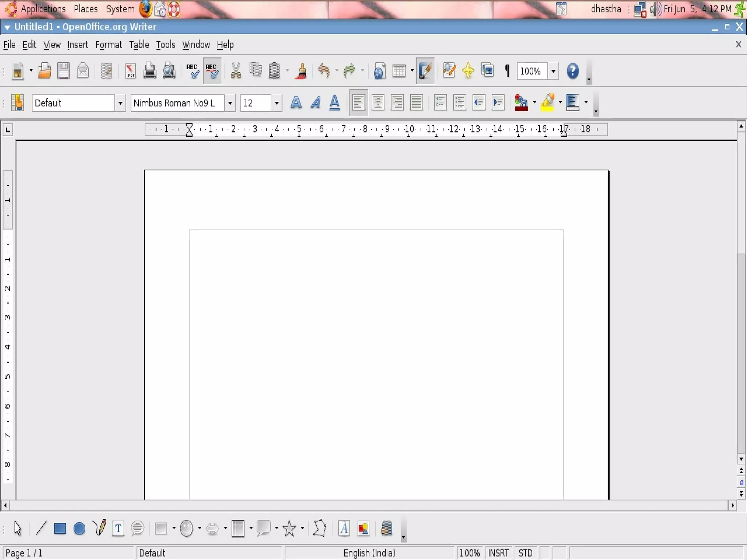Open the Insert menu
Viewport: 747px width, 560px height.
78,45
